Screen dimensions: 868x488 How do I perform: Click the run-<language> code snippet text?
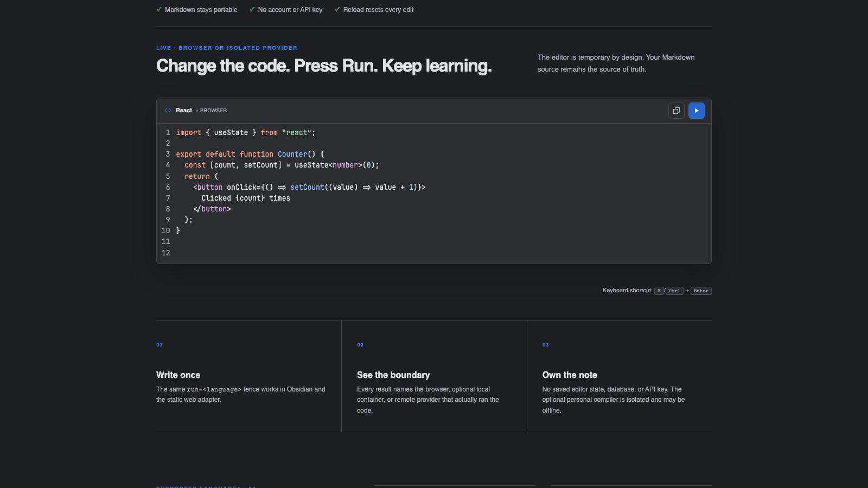click(214, 389)
